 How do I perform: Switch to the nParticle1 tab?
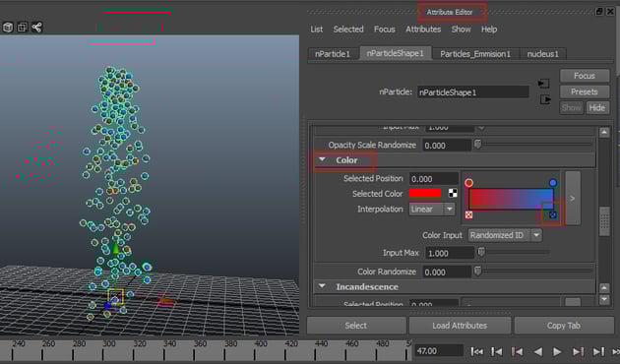tap(333, 54)
